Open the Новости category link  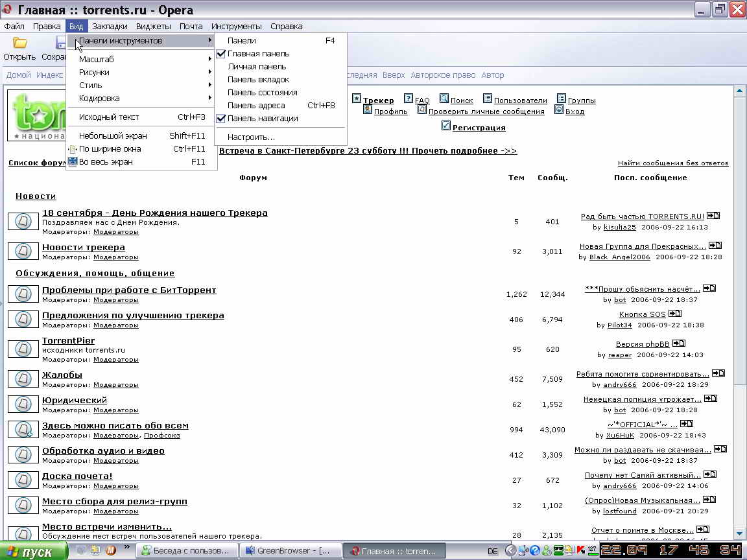point(36,196)
